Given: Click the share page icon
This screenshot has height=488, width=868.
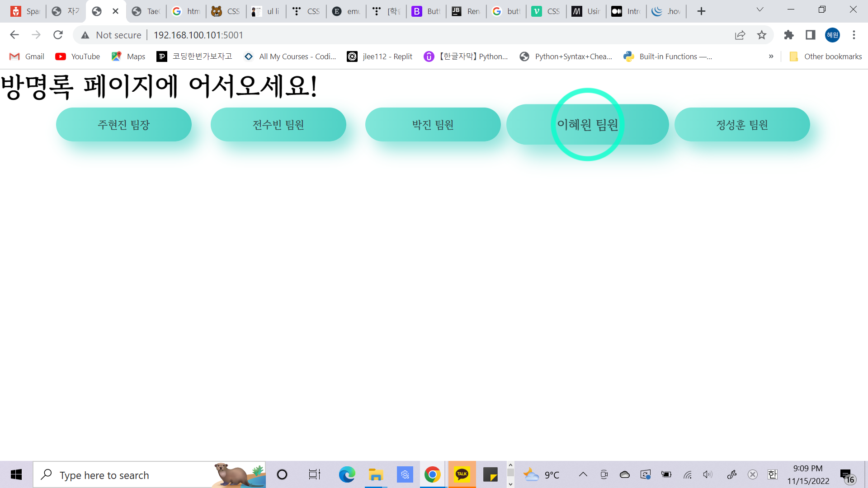Looking at the screenshot, I should [x=740, y=35].
